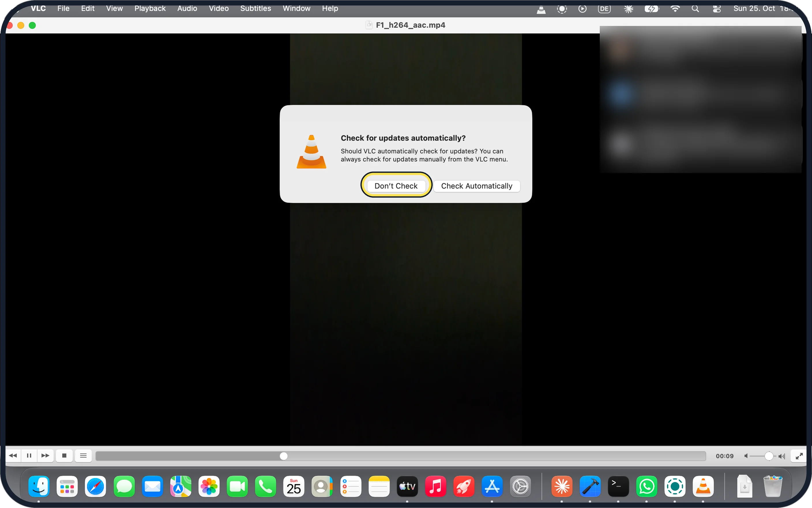Open the Window menu
This screenshot has width=812, height=508.
296,8
